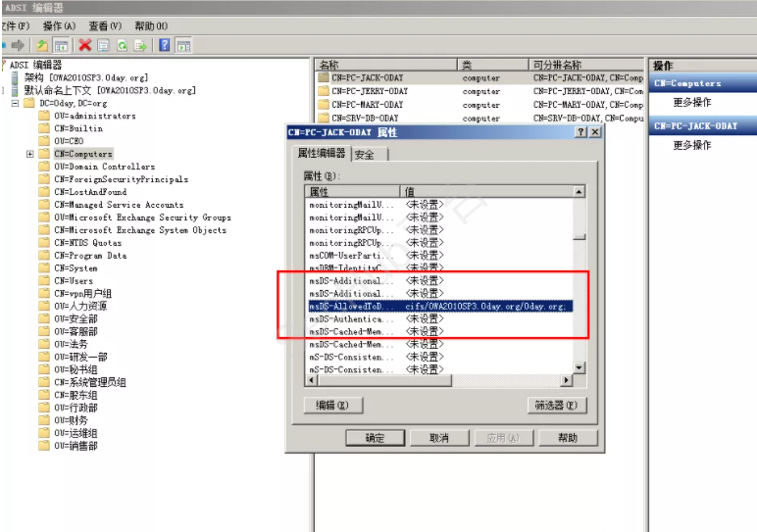This screenshot has width=757, height=532.
Task: Click the Properties toolbar icon
Action: tap(103, 45)
